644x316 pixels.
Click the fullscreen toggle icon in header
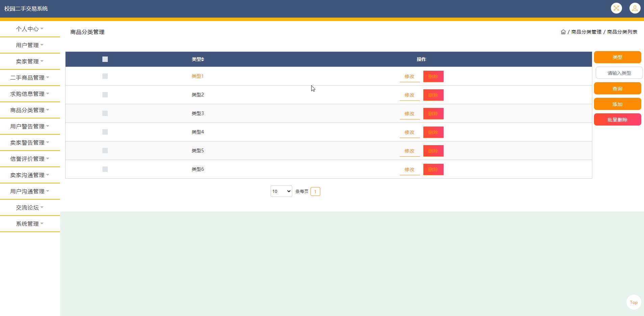616,8
